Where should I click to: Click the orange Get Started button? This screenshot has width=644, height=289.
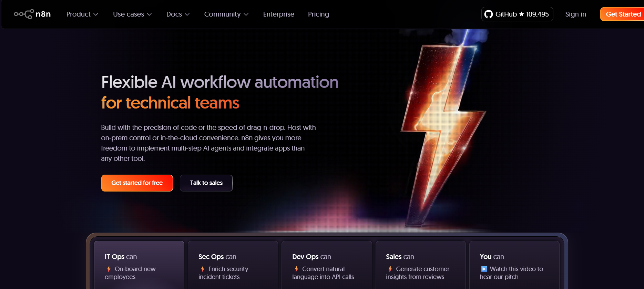(622, 14)
